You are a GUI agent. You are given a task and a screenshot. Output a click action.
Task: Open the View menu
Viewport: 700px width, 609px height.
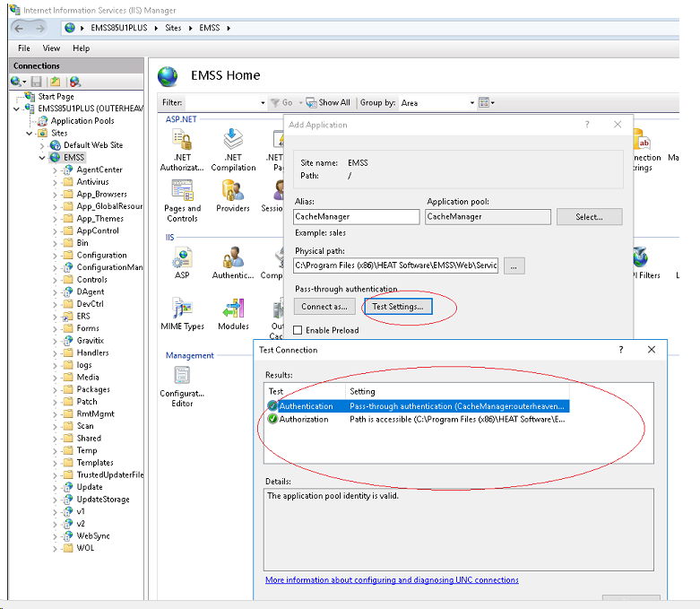51,48
